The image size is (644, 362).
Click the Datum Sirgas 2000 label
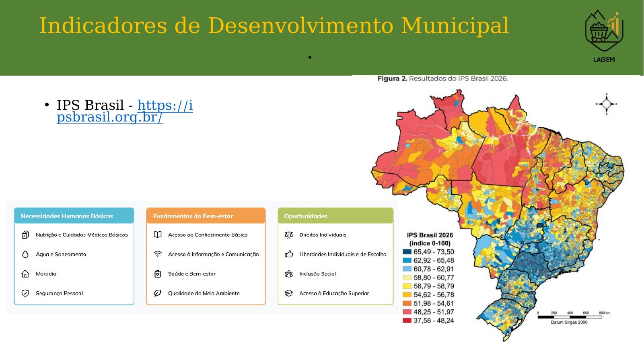569,322
